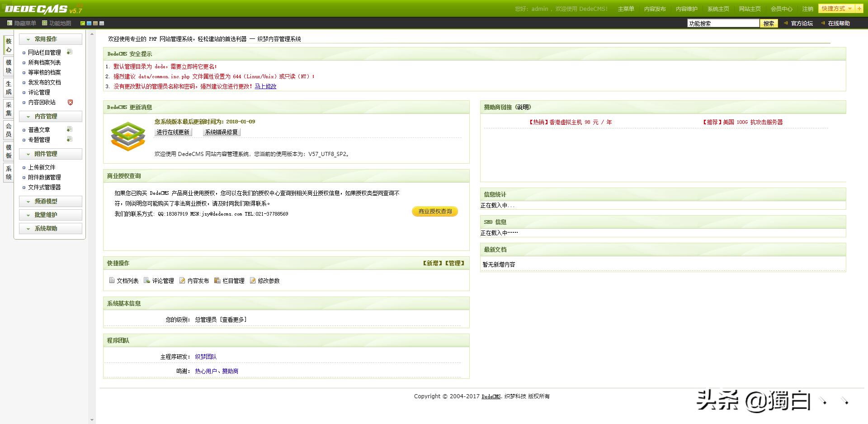
Task: Open 我发布的文档 in the side menu
Action: click(44, 82)
